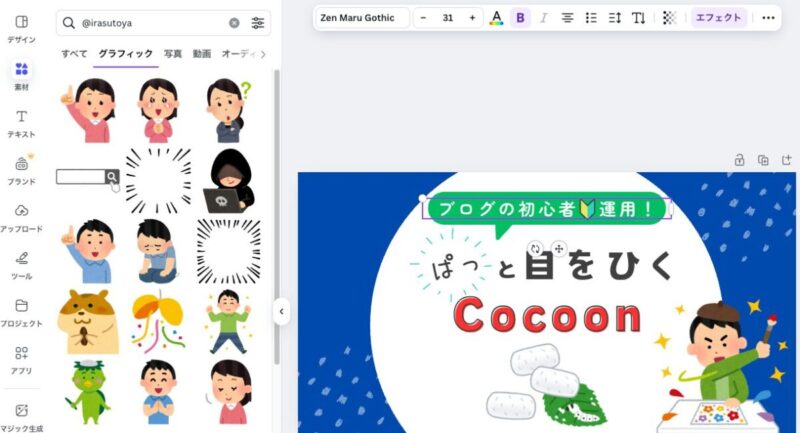Select the round burst lines graphic
800x433 pixels.
pyautogui.click(x=159, y=181)
